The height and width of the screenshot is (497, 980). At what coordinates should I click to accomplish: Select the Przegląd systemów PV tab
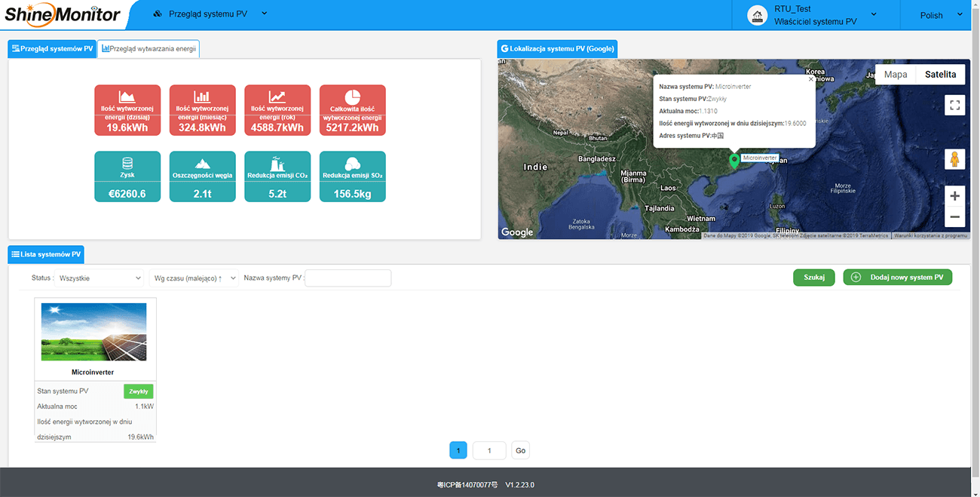pos(52,49)
